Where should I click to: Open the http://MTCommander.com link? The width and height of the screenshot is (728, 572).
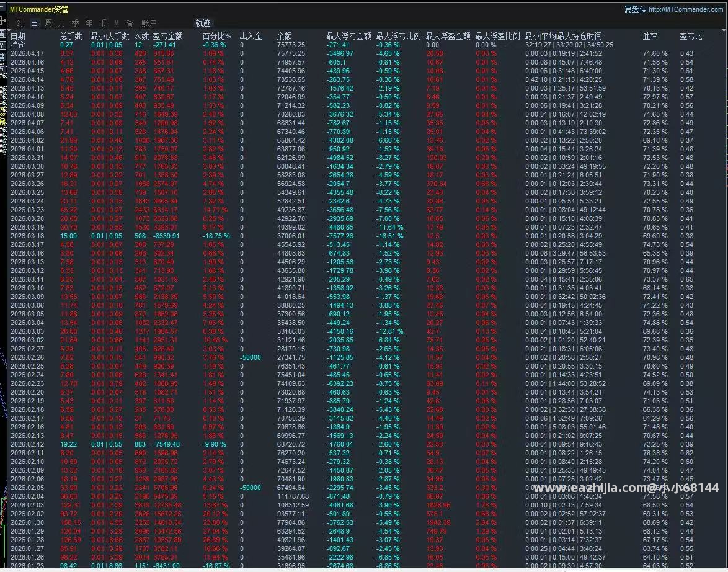tap(686, 9)
